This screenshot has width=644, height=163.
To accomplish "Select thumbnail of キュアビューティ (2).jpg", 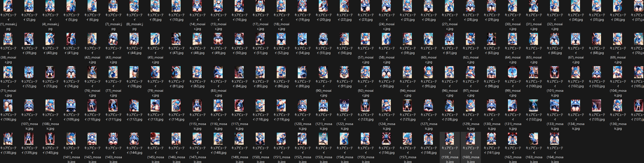I will pos(29,6).
